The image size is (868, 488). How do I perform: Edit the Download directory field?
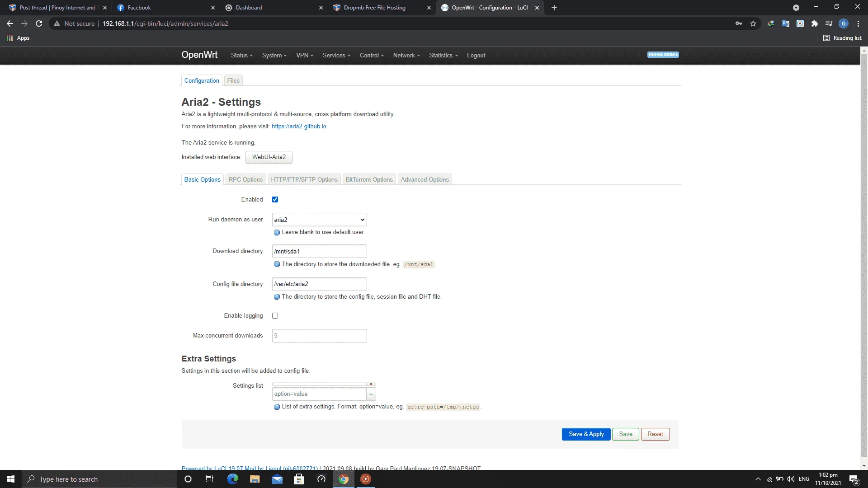[319, 251]
